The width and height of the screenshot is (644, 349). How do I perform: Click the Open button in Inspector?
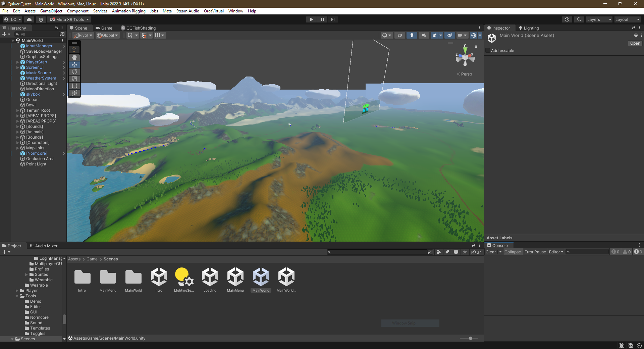[x=635, y=43]
